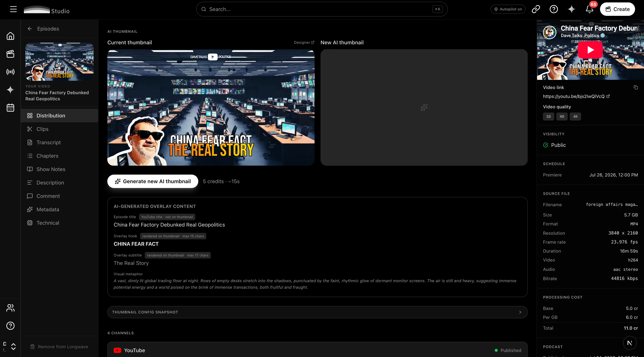Click the scissors Clips icon
Screen dimensions: 644x357
30,129
